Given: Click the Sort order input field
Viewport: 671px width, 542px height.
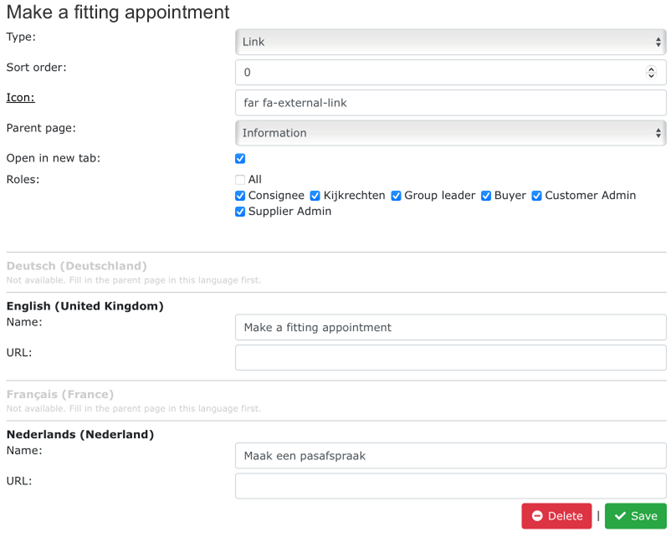Looking at the screenshot, I should point(440,72).
